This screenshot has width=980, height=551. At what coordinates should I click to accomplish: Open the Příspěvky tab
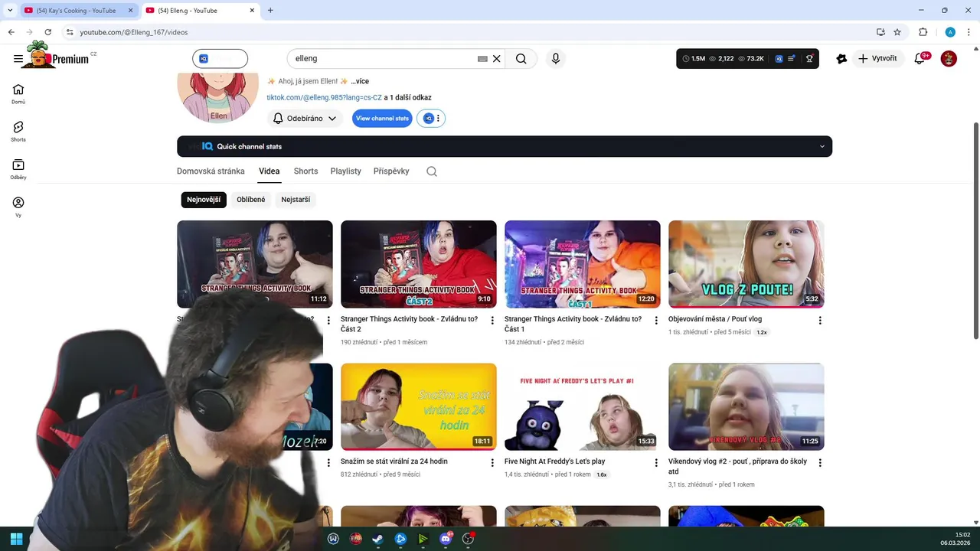pyautogui.click(x=391, y=171)
